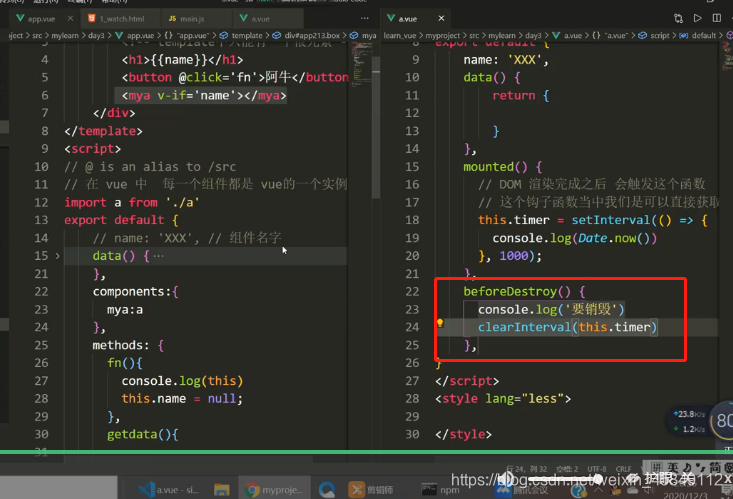Click the console.log(Date.now()) line
This screenshot has width=733, height=499.
(x=575, y=238)
